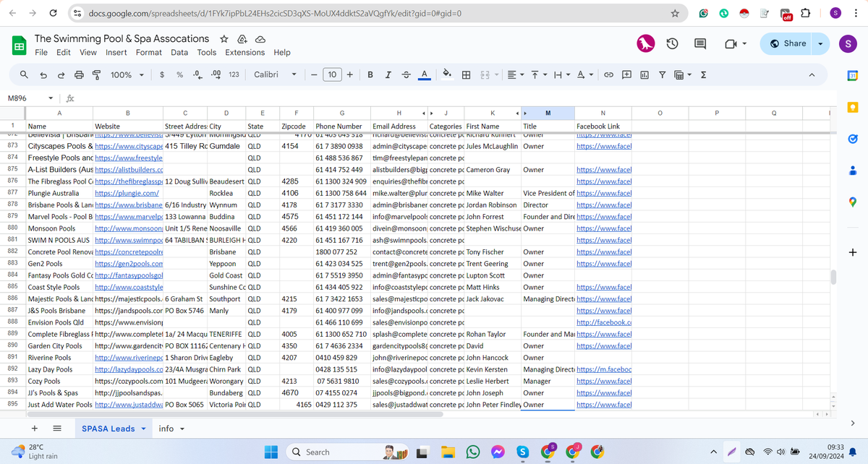Open the Format menu

coord(149,52)
